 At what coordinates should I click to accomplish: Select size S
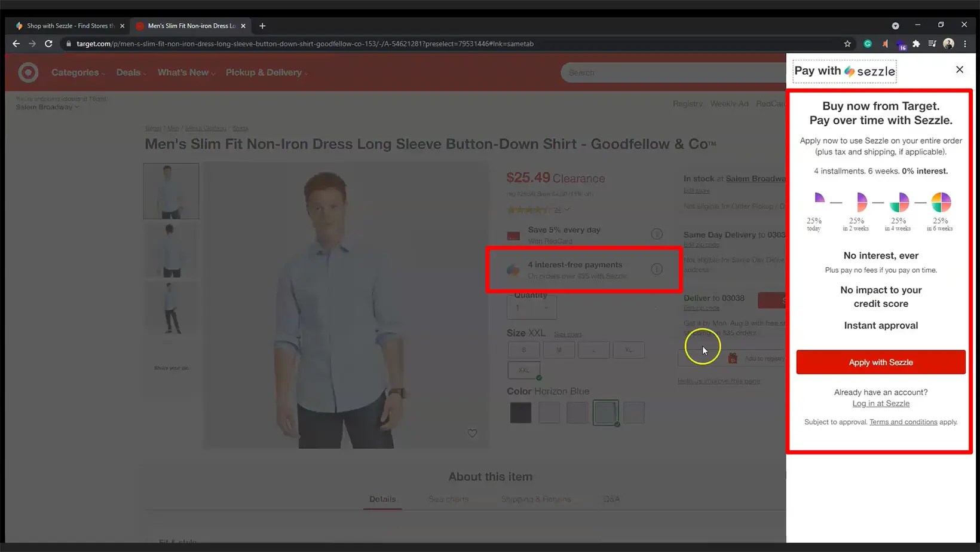coord(524,350)
